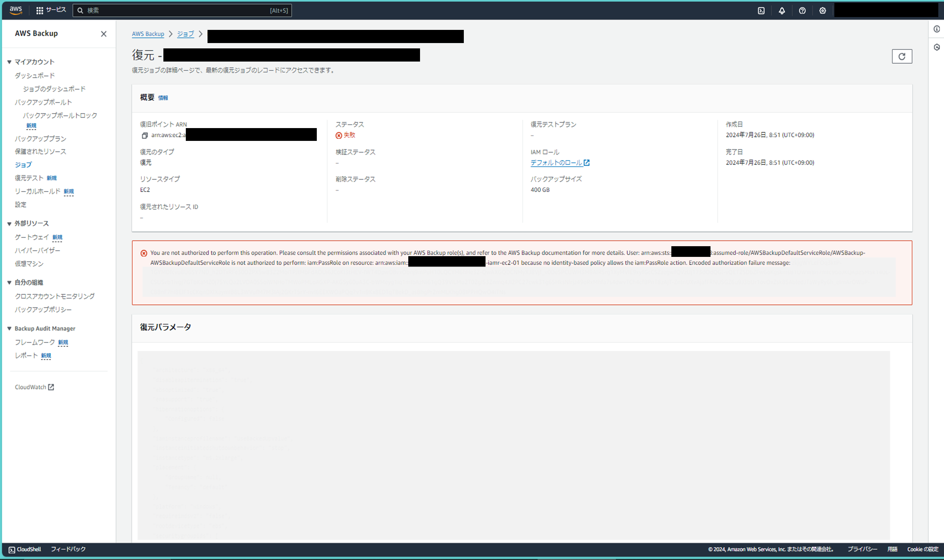Copy the recovery point ARN
The height and width of the screenshot is (560, 944).
[x=145, y=136]
